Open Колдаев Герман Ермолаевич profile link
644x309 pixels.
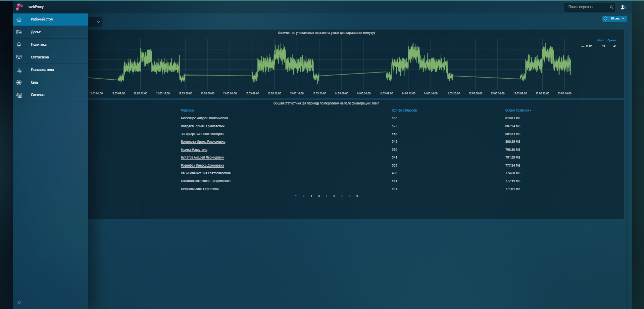pos(203,126)
